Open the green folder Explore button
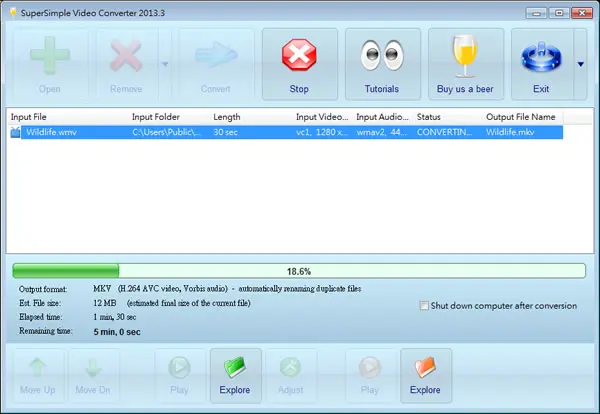This screenshot has height=414, width=600. coord(235,376)
